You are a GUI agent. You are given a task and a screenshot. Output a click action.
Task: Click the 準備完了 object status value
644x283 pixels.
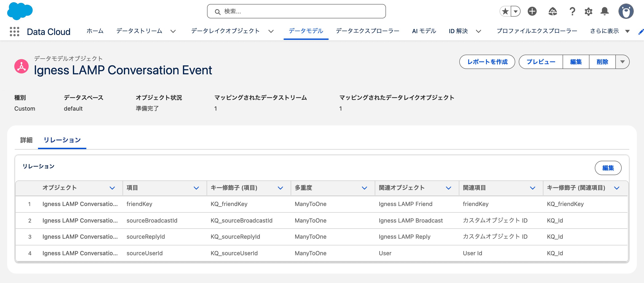click(x=147, y=109)
